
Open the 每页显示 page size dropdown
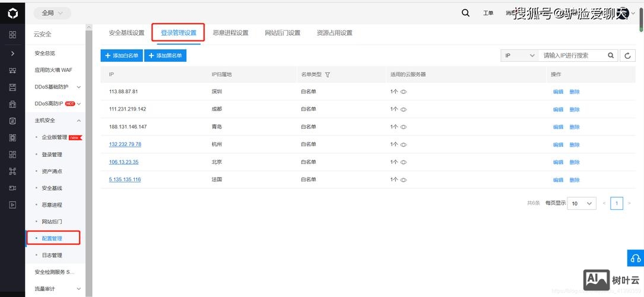(x=582, y=203)
